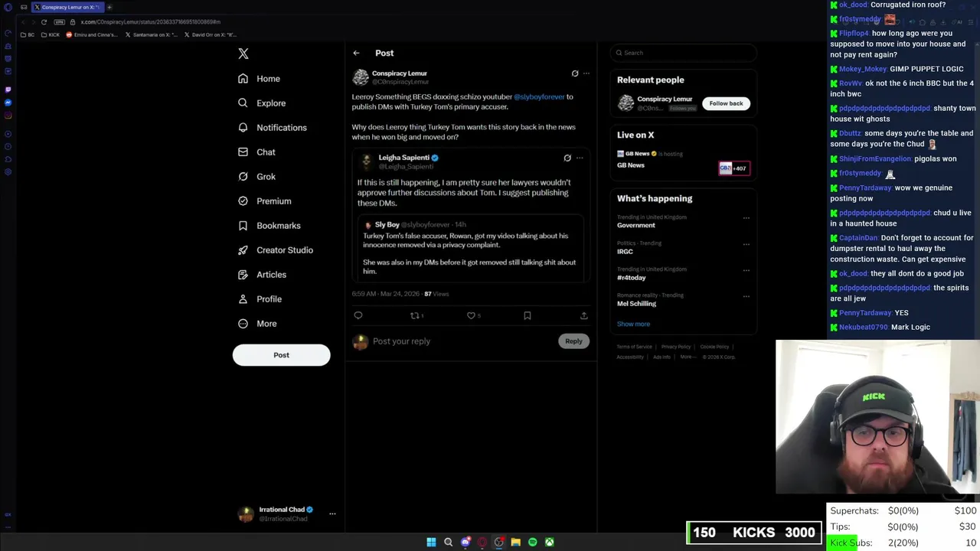Open the BC bookmarks folder
980x551 pixels.
pyautogui.click(x=28, y=34)
